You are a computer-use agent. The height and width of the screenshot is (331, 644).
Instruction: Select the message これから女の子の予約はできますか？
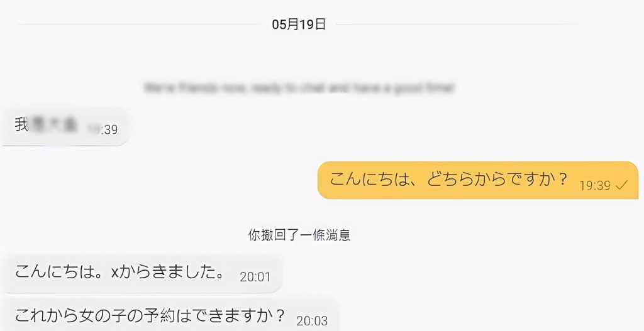171,315
